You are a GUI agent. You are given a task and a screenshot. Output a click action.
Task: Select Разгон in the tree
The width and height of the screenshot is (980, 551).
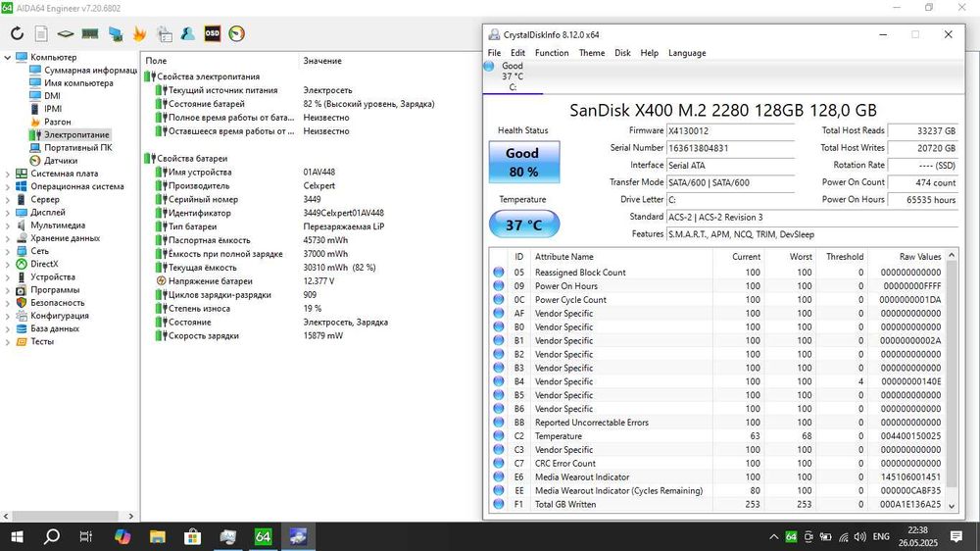58,122
